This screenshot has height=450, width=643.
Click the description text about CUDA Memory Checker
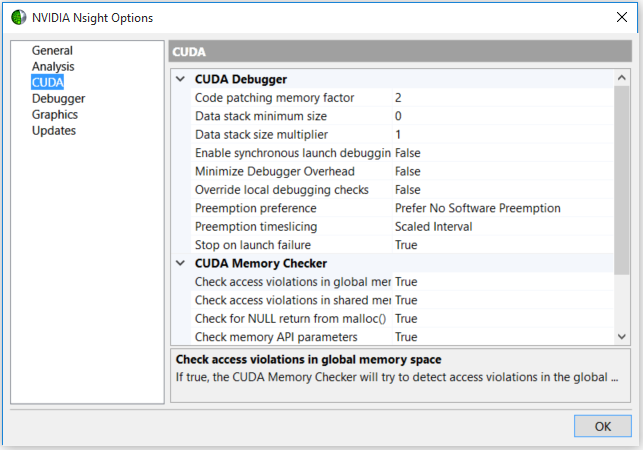point(397,377)
